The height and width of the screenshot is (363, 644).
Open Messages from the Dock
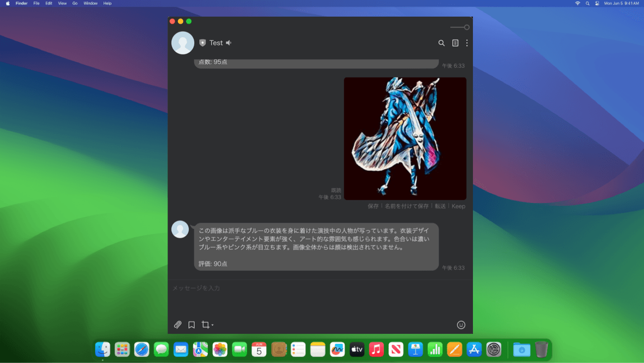tap(162, 349)
